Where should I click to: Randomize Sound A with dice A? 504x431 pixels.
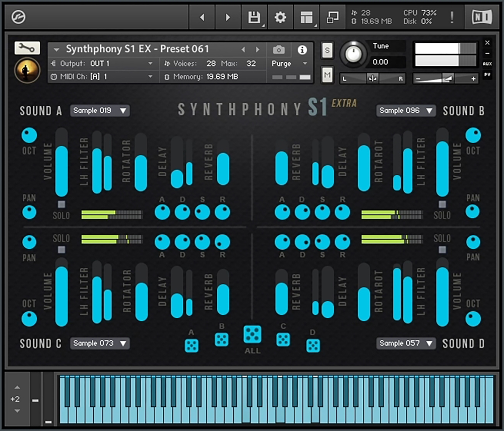point(192,346)
